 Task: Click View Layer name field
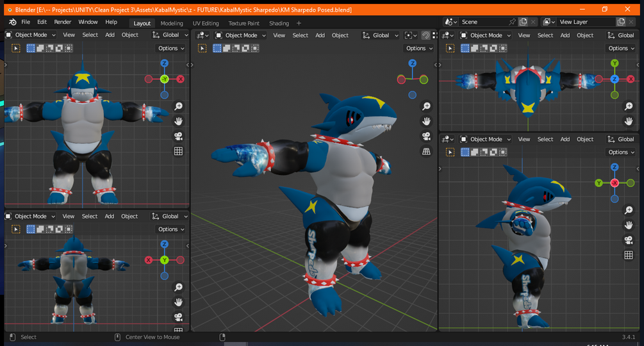coord(586,22)
